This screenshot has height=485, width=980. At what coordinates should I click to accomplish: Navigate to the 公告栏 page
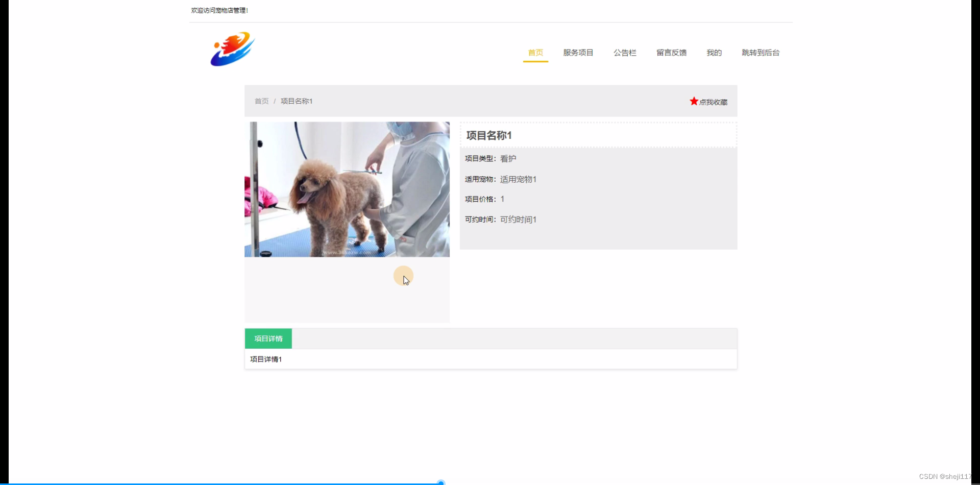(625, 53)
